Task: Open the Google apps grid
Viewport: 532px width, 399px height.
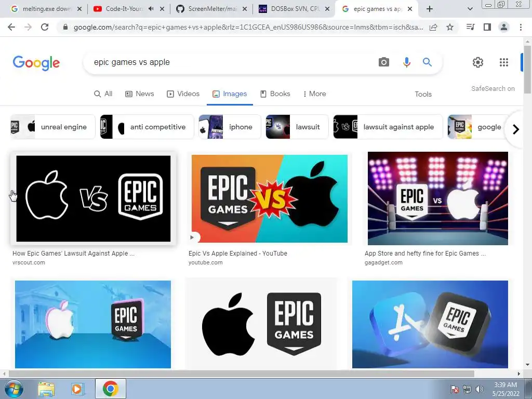Action: point(504,62)
